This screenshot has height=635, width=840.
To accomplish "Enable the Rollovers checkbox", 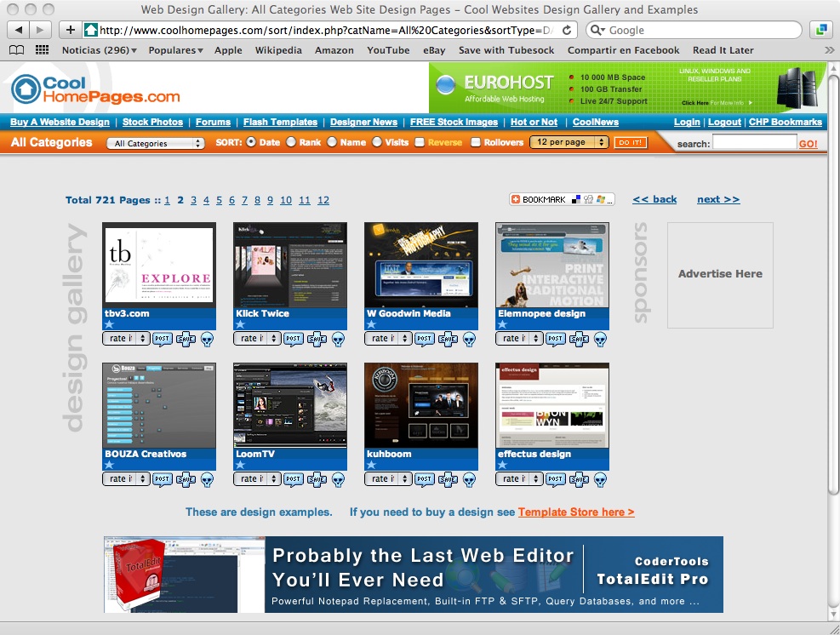I will (476, 142).
